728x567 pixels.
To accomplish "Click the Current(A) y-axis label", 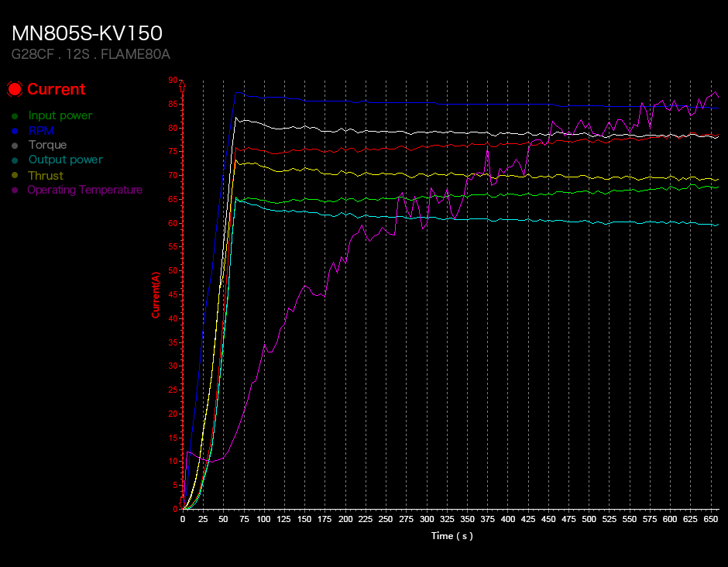I will (155, 295).
